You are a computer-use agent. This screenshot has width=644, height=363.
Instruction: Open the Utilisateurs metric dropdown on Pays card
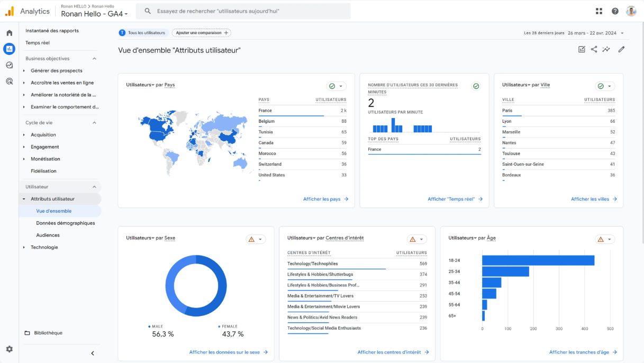(x=140, y=85)
